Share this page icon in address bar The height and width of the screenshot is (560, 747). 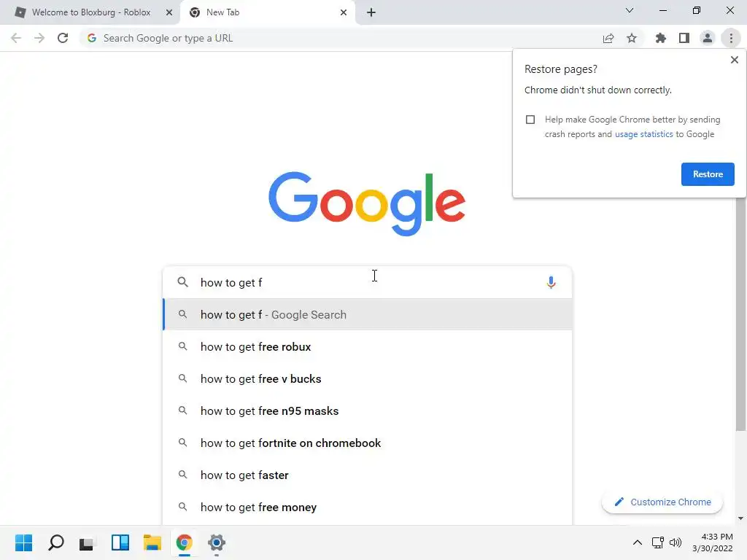coord(608,38)
